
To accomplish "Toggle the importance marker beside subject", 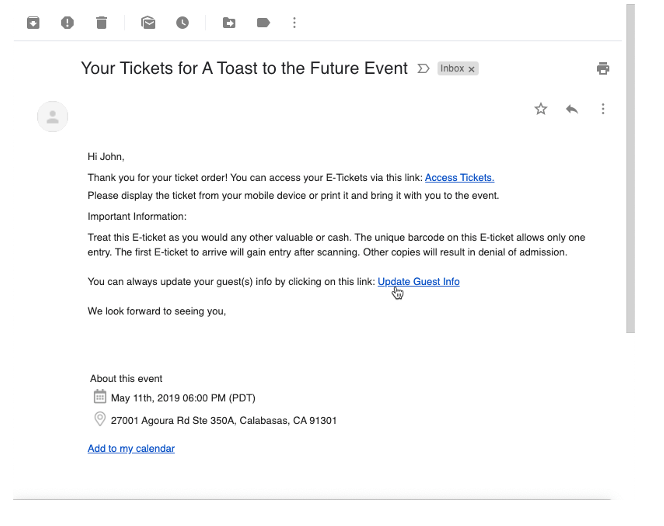I will pyautogui.click(x=423, y=69).
